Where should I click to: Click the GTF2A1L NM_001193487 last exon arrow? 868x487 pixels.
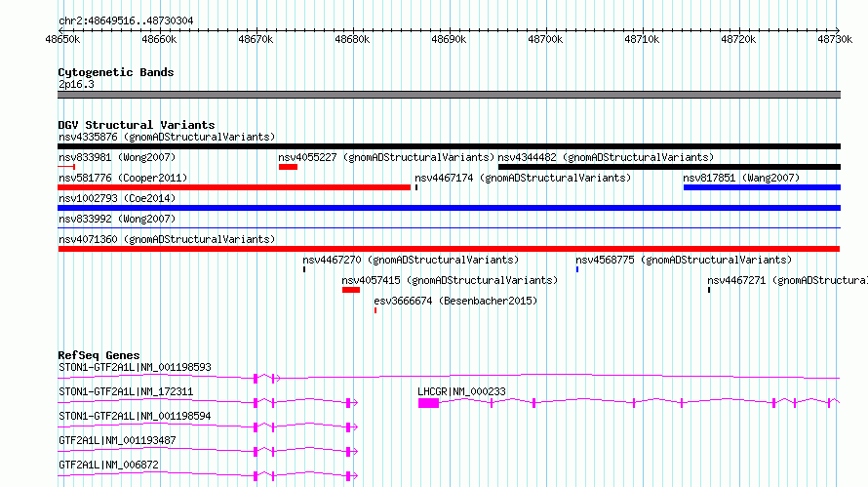pos(351,452)
